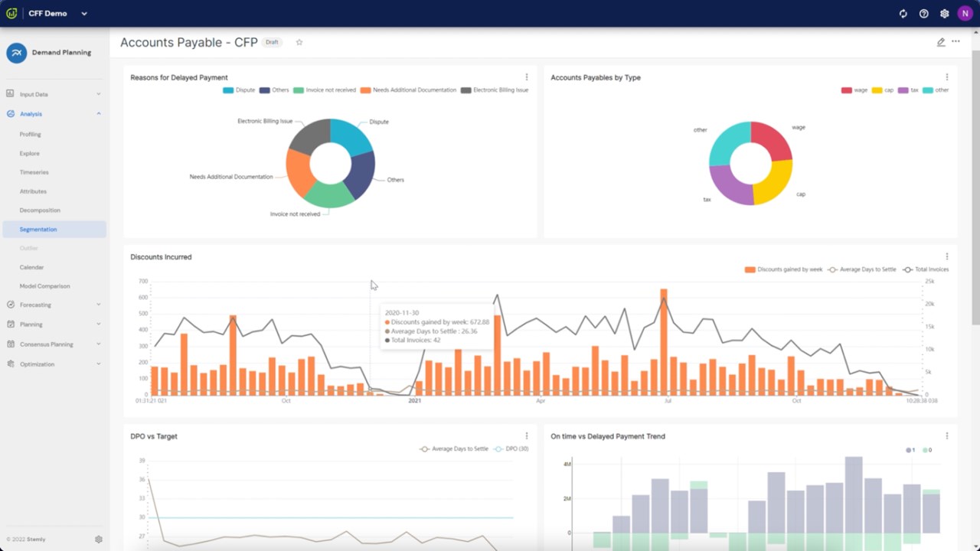
Task: Click the refresh icon in top bar
Action: [903, 14]
